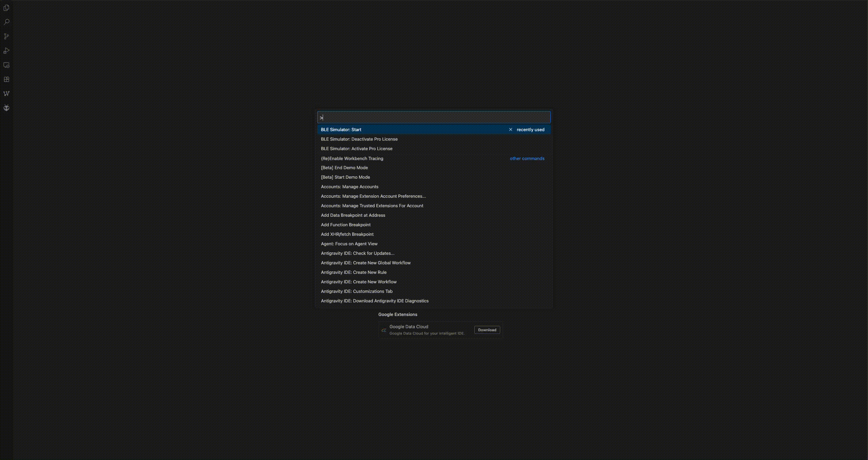Open the Run and Debug view

(x=6, y=51)
